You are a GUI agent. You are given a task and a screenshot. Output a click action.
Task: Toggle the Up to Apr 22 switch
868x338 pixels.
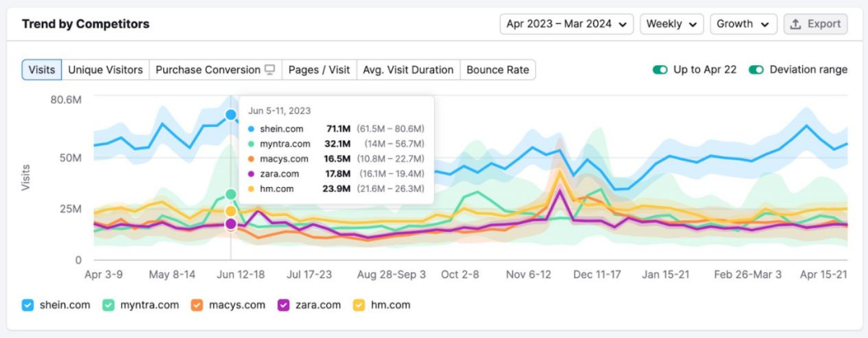(660, 70)
